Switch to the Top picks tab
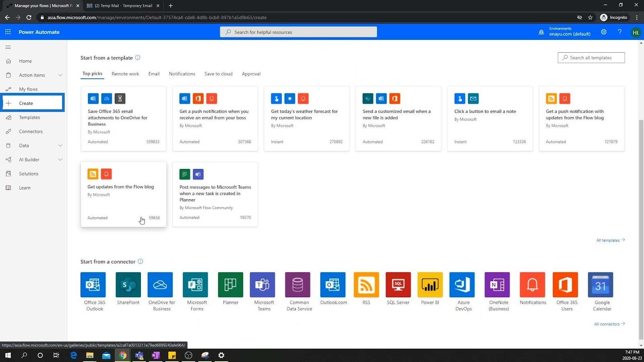 (92, 74)
